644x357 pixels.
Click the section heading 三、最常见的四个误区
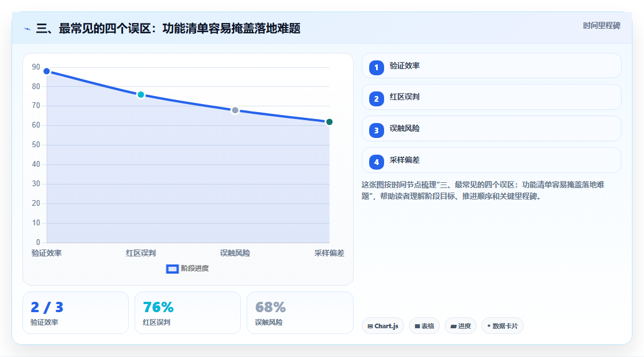(x=168, y=28)
